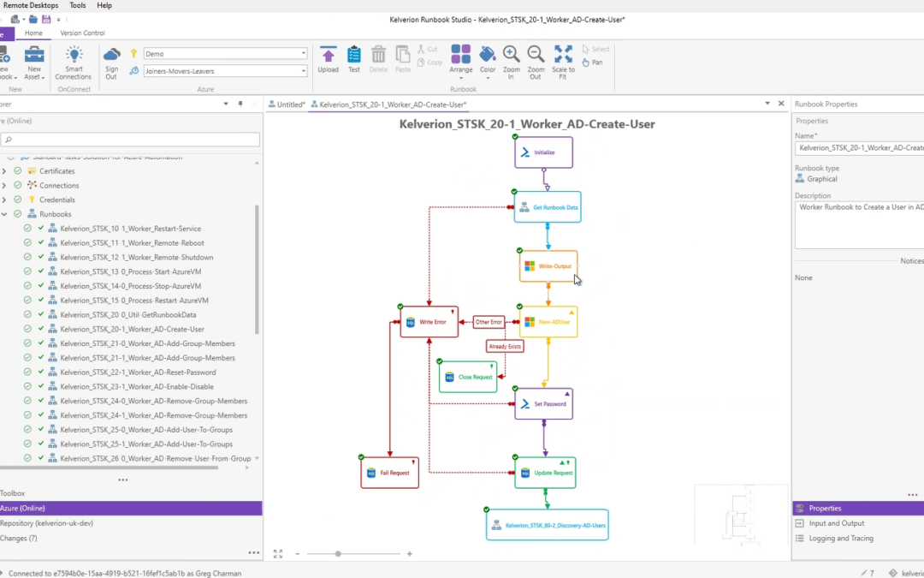924x578 pixels.
Task: Click the canvas zoom slider handle
Action: click(338, 554)
